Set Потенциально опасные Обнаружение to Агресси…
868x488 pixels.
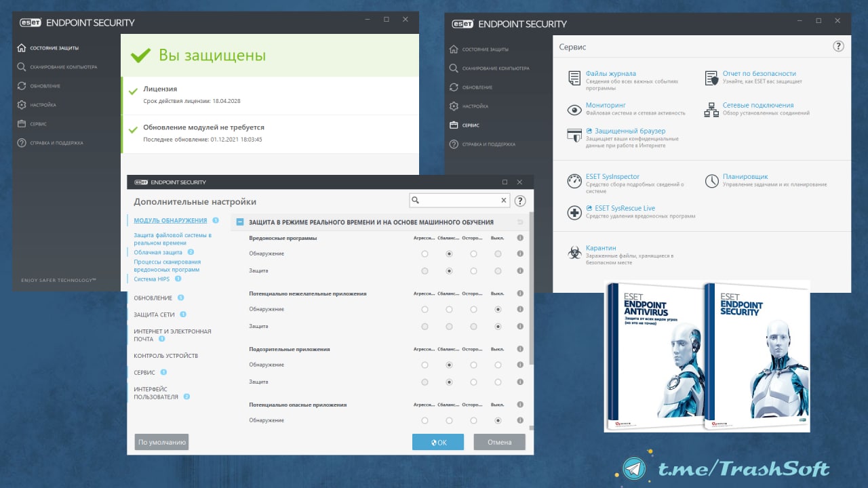coord(425,420)
